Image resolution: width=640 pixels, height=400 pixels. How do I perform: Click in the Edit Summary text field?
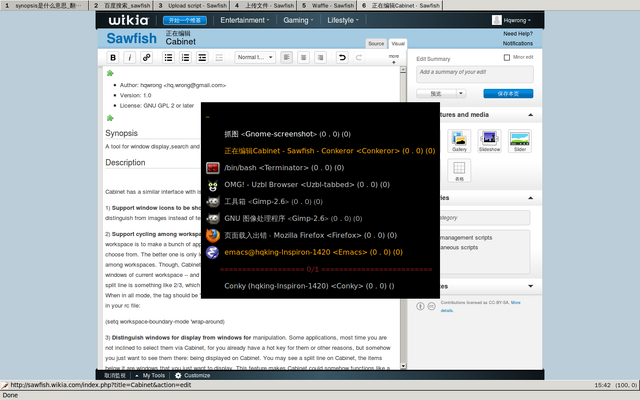(475, 74)
